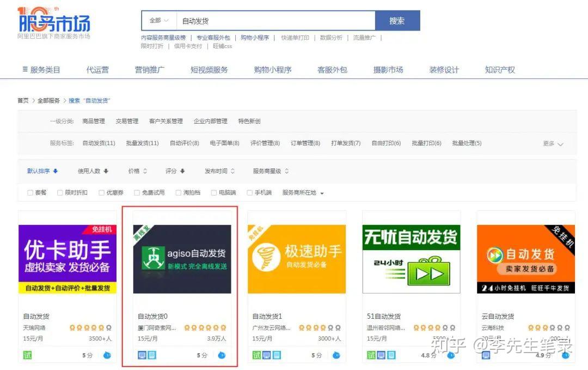
Task: Click the green 试 icon on 51自动发货 card
Action: [x=371, y=355]
